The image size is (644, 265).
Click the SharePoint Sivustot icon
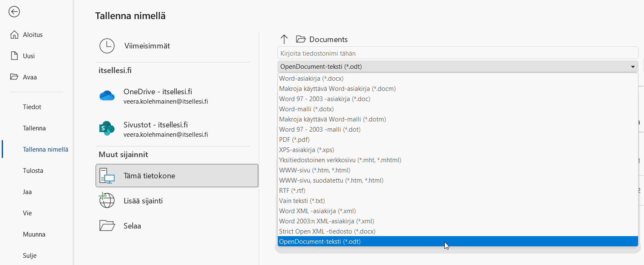(x=107, y=128)
